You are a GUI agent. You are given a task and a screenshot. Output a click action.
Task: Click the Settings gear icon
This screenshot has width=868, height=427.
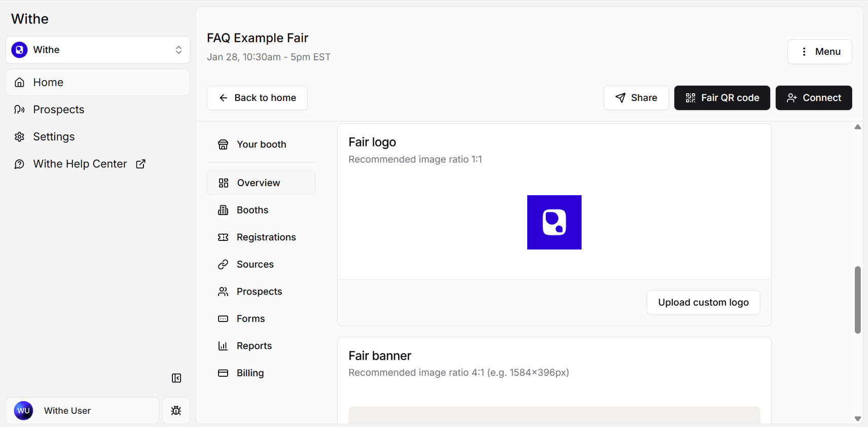tap(20, 136)
